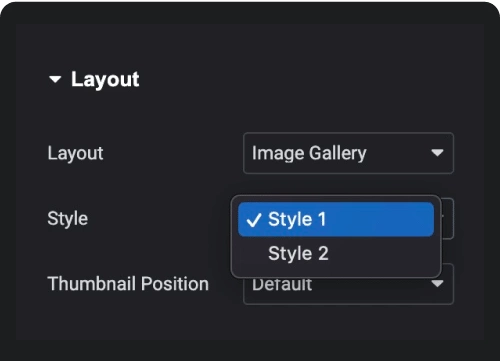Click the arrow on Image Gallery dropdown
The image size is (500, 361).
click(437, 153)
